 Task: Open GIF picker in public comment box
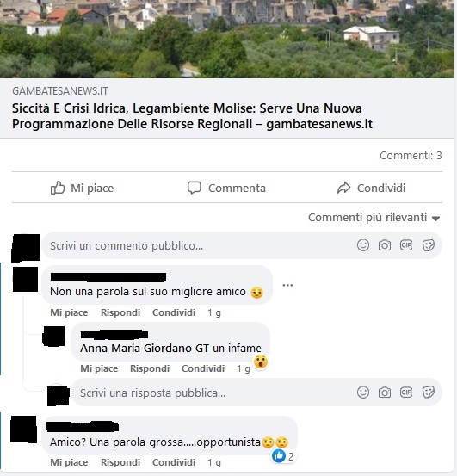click(406, 245)
